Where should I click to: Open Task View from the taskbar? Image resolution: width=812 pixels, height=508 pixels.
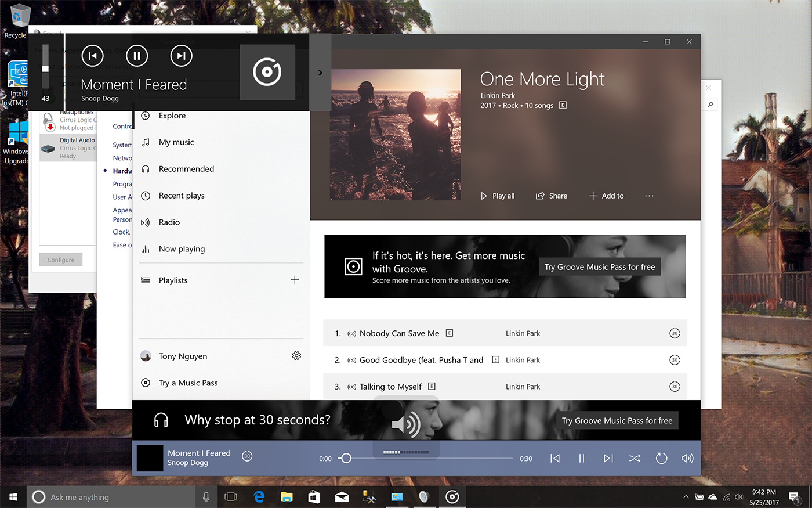231,497
